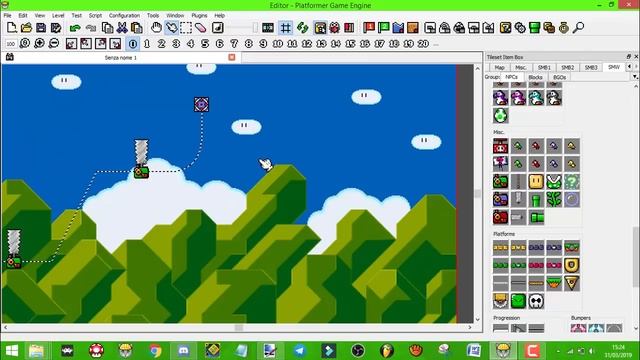Open search with the magnifier icon

578,28
